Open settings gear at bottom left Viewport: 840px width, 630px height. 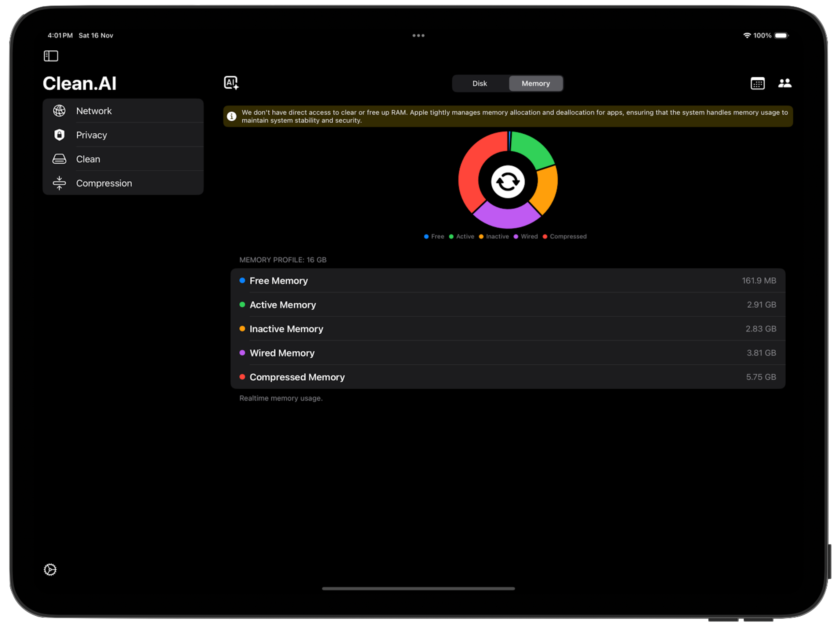coord(50,570)
